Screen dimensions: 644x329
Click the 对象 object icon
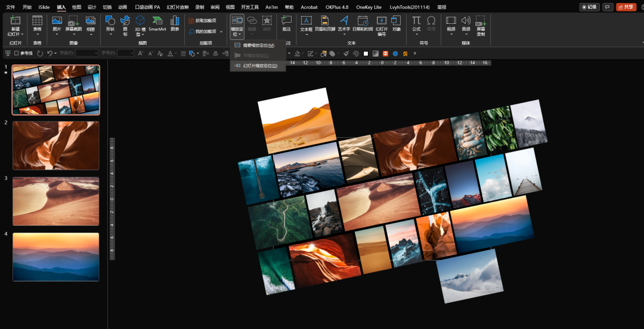point(397,20)
